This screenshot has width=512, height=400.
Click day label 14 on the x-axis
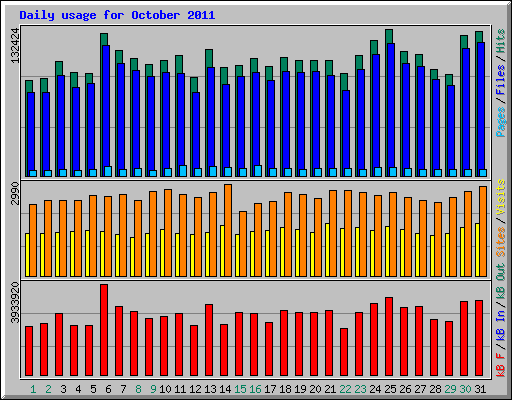(225, 389)
